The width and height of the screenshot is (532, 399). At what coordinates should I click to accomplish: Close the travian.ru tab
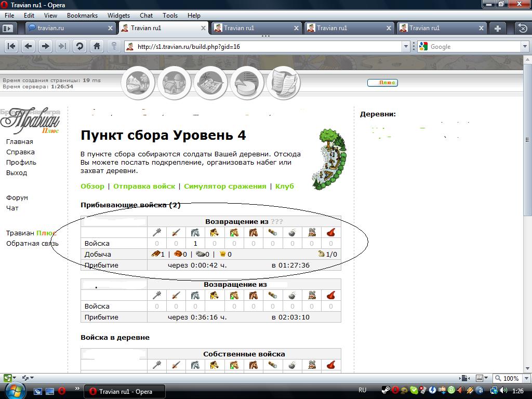point(110,28)
